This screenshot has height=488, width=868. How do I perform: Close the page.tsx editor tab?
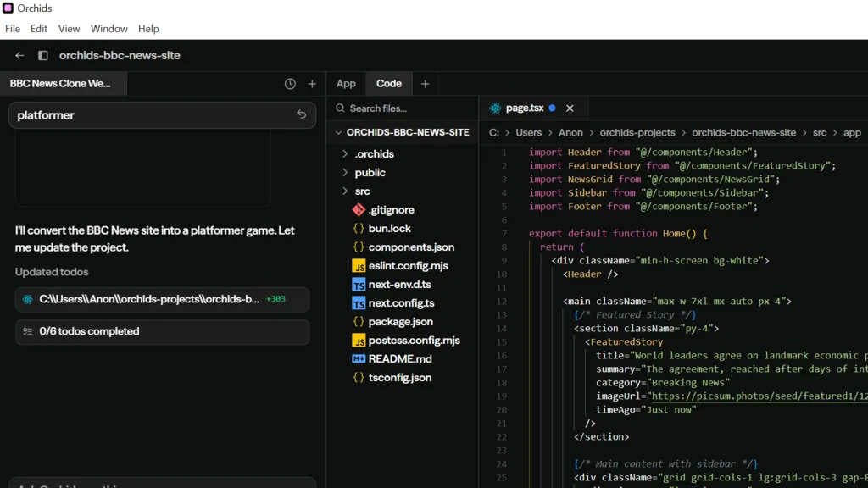tap(570, 108)
